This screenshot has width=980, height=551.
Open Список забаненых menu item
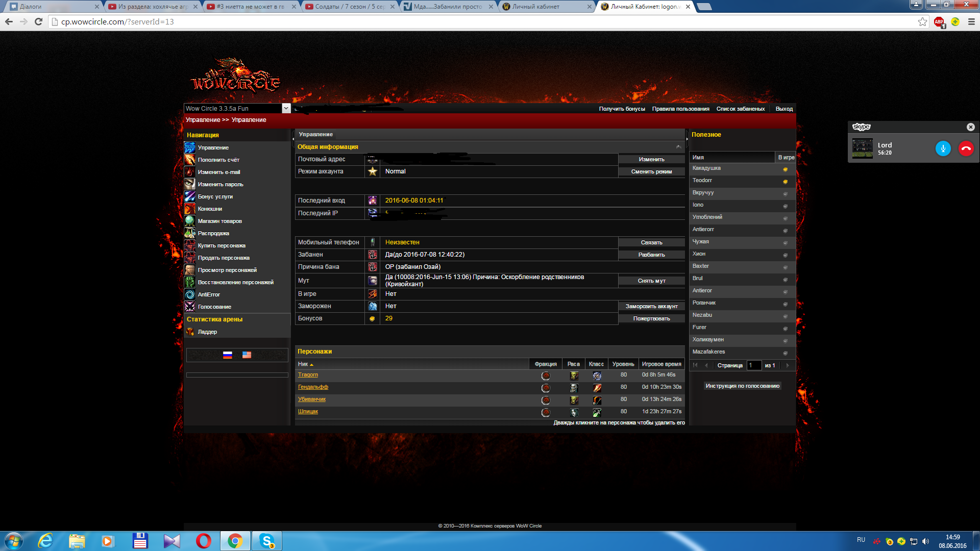[740, 109]
